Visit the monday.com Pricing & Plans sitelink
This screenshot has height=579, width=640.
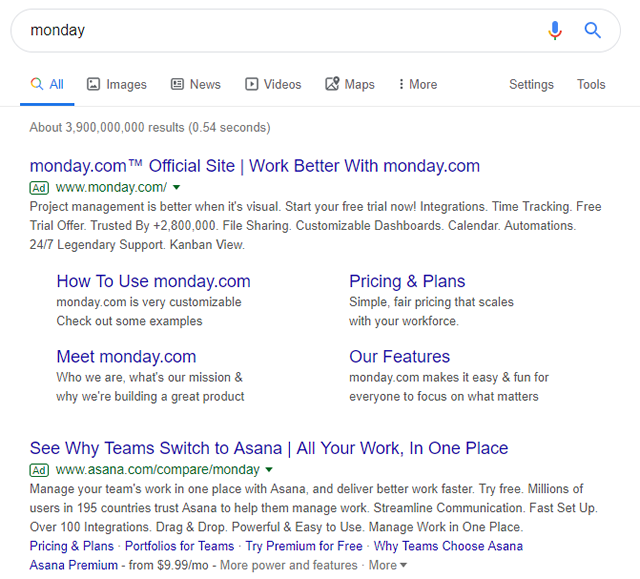(407, 281)
